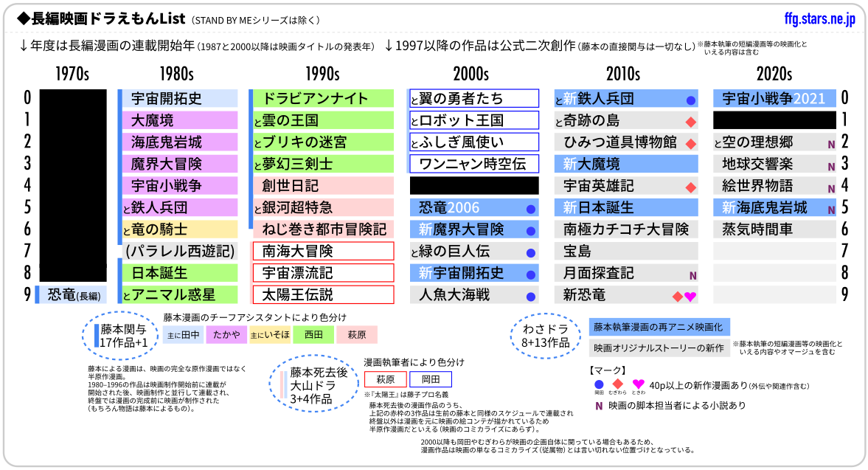Select the たかや purple legend swatch

226,335
